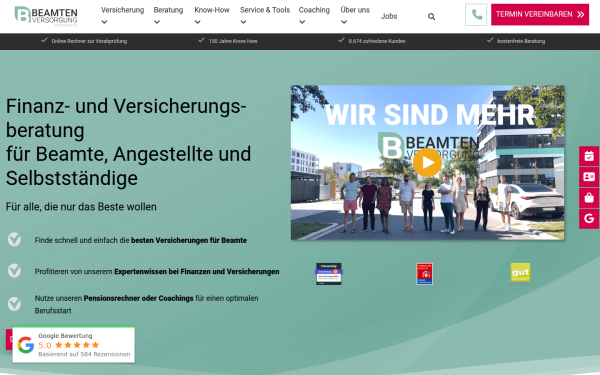Screen dimensions: 600x375
Task: Click the 'Finanz- und Versicherungsberatung' headline
Action: click(x=128, y=142)
